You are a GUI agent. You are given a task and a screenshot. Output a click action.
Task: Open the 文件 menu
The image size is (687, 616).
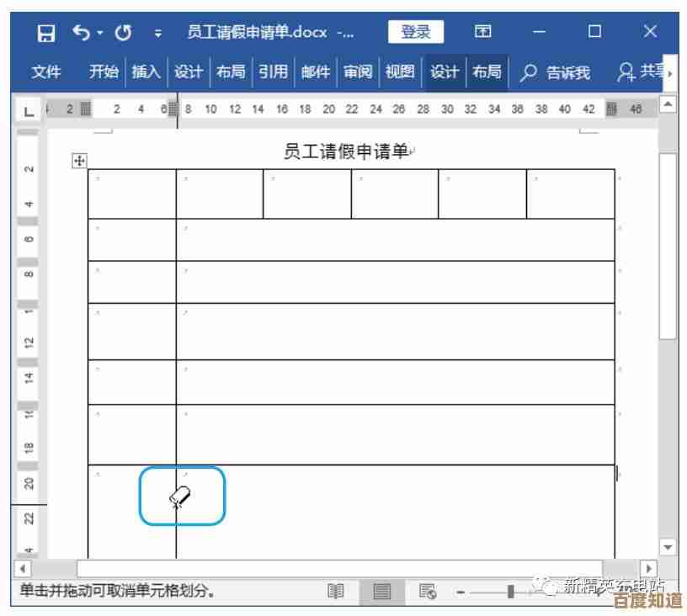[x=46, y=72]
